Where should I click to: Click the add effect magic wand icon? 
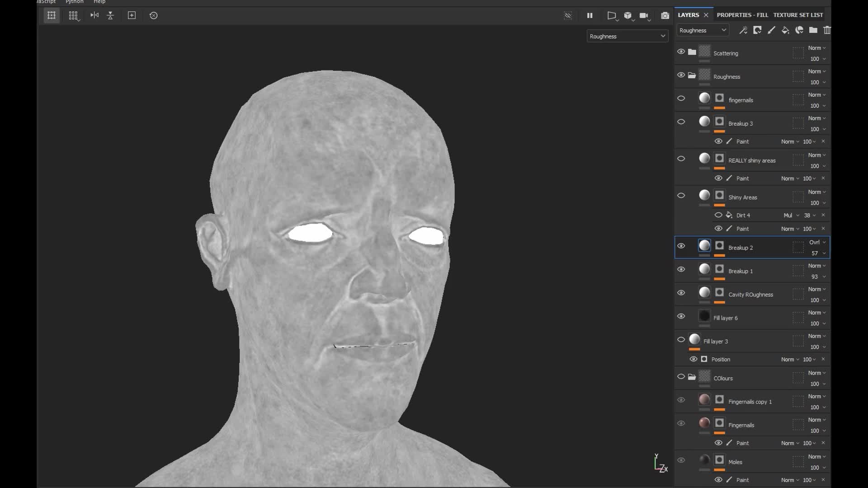coord(743,30)
